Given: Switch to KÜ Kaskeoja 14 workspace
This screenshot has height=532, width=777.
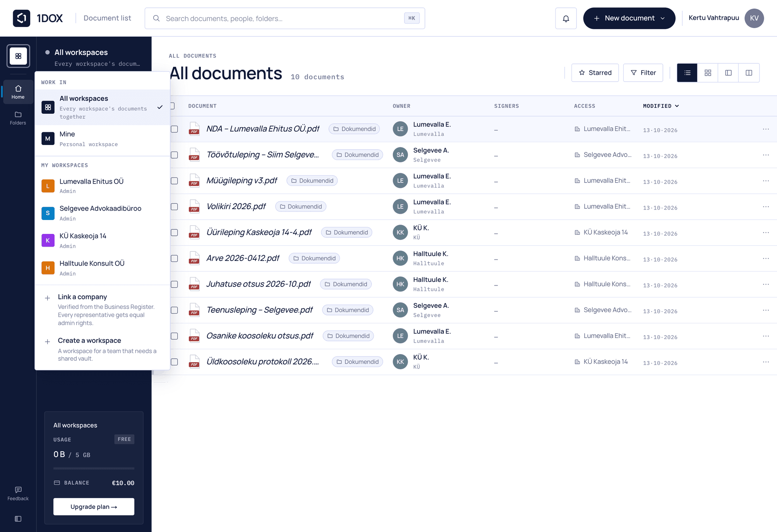Looking at the screenshot, I should coord(102,240).
